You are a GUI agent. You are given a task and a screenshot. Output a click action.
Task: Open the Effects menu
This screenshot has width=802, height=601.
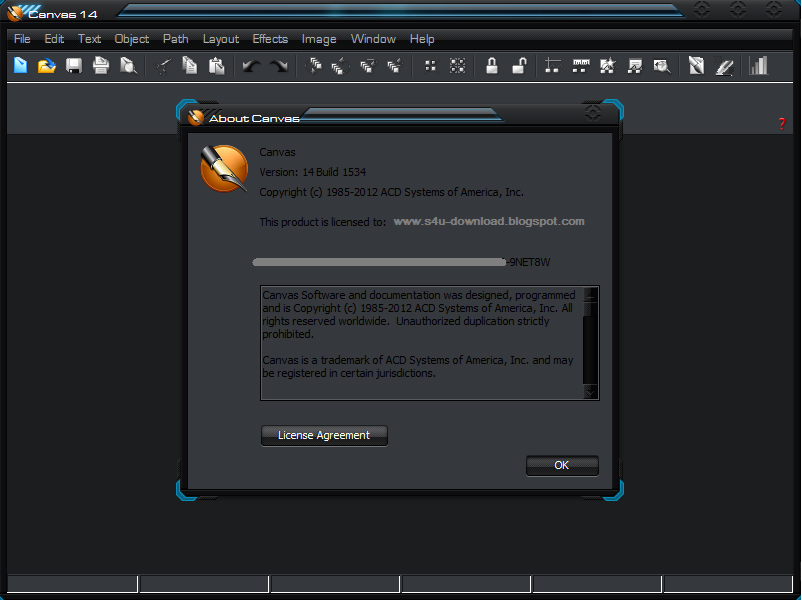pyautogui.click(x=269, y=39)
